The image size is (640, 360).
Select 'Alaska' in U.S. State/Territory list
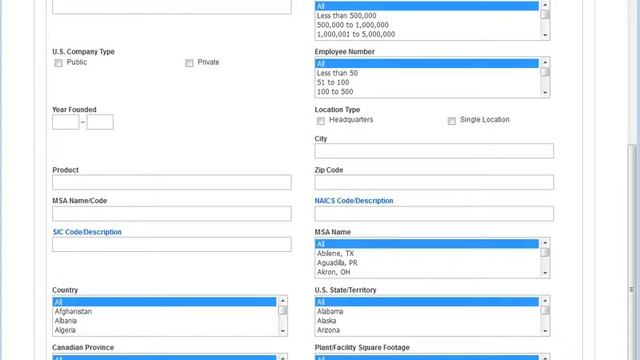tap(427, 321)
